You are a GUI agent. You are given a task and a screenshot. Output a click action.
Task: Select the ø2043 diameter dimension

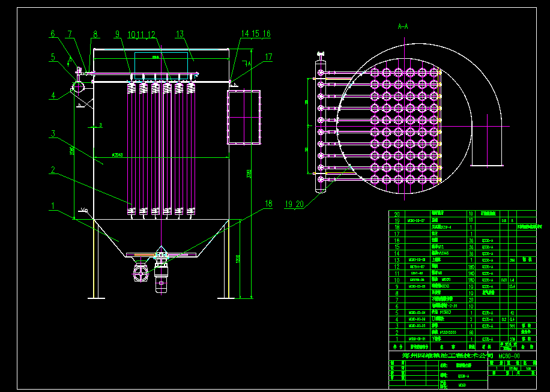117,155
